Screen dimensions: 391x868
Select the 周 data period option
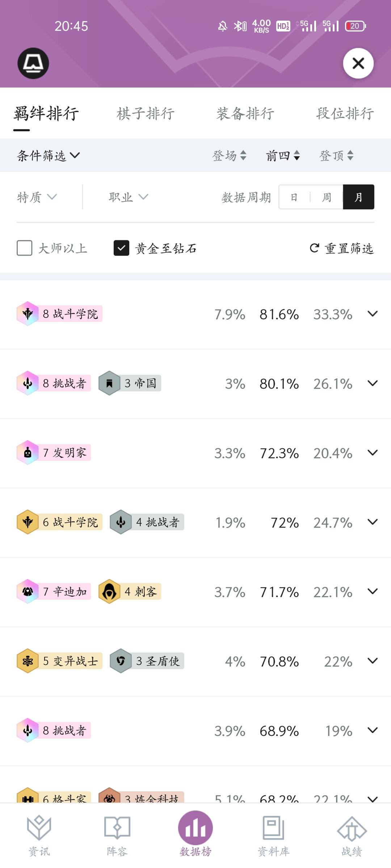click(327, 197)
